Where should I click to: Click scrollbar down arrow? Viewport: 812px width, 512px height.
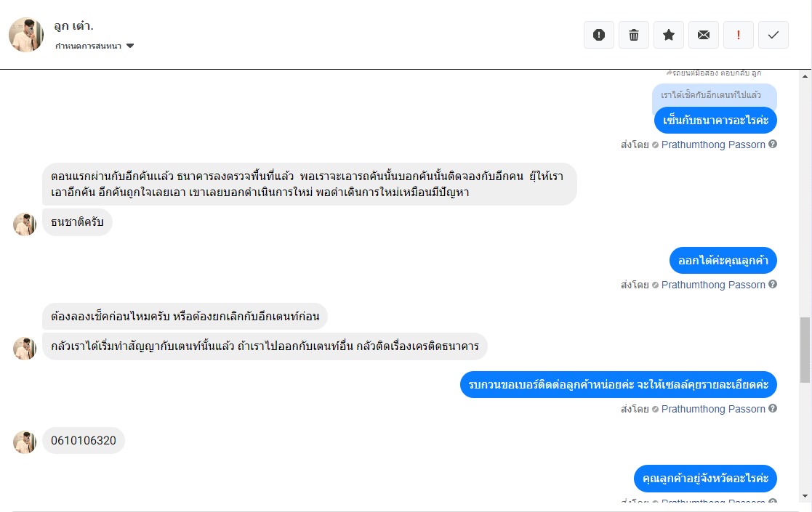click(805, 496)
